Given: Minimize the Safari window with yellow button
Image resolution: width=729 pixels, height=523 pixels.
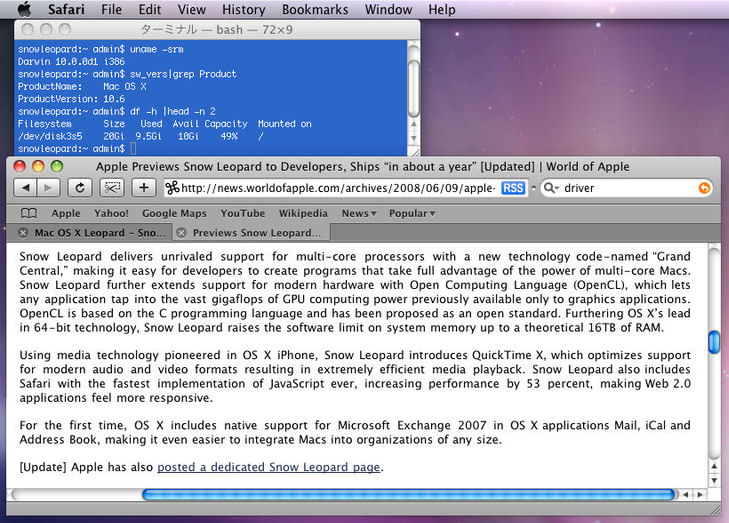Looking at the screenshot, I should 38,166.
